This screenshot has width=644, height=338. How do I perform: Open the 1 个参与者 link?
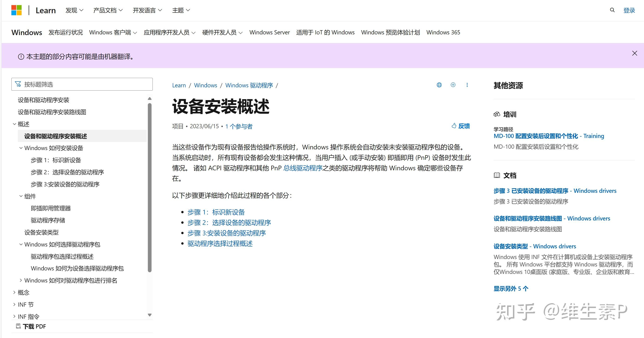coord(239,126)
